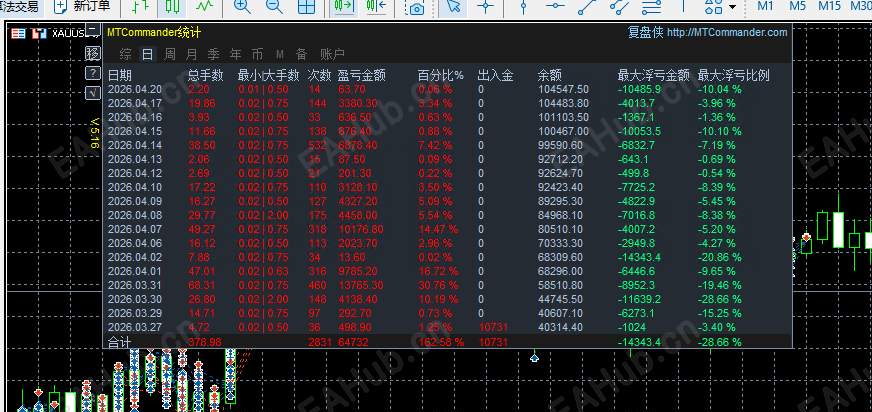Click balance value 104547.50
The width and height of the screenshot is (872, 412).
[x=563, y=89]
